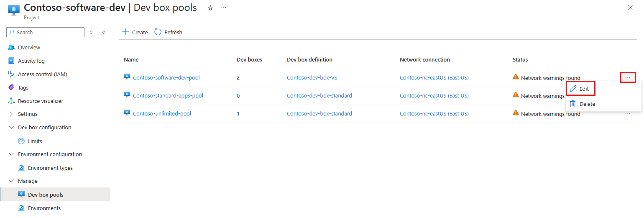Click the Contoso-software-dev project icon
The image size is (644, 218).
14,10
